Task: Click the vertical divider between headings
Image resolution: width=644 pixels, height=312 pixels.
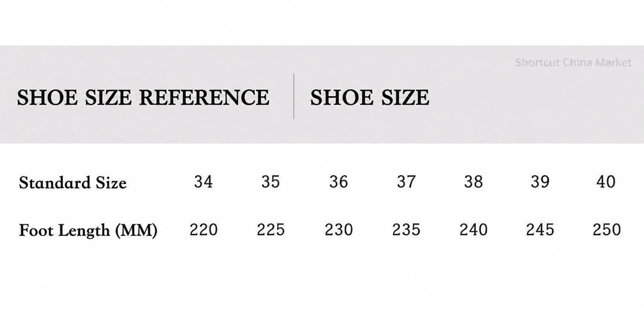Action: click(x=294, y=96)
